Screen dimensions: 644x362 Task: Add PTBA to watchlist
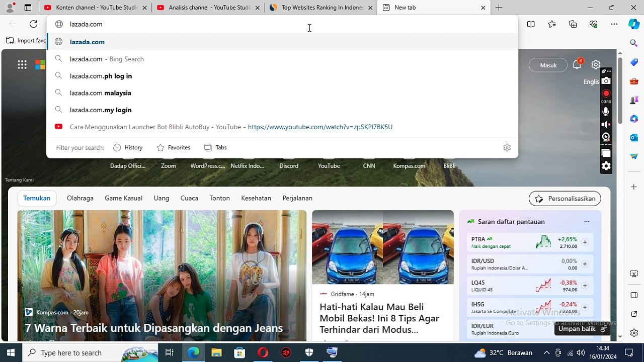click(585, 242)
